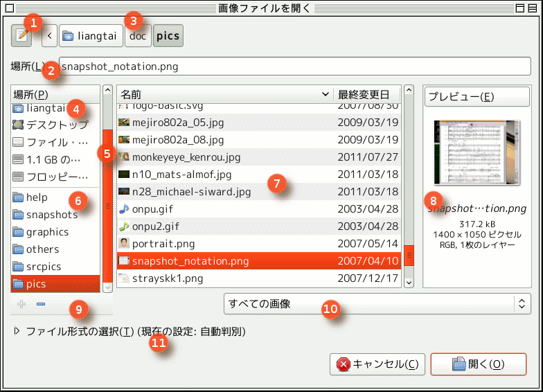Click the places list scrollbar thumb
Viewport: 543px width, 392px height.
[x=108, y=206]
